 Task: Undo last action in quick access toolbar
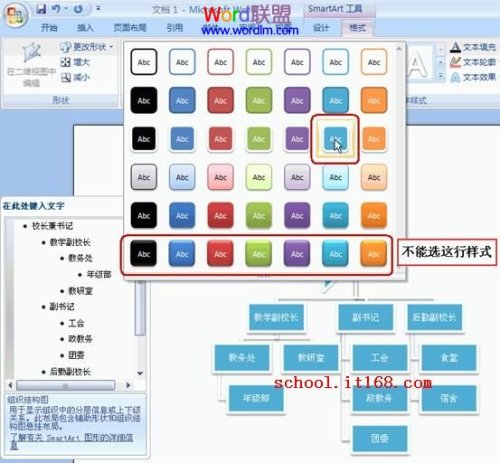[x=56, y=9]
